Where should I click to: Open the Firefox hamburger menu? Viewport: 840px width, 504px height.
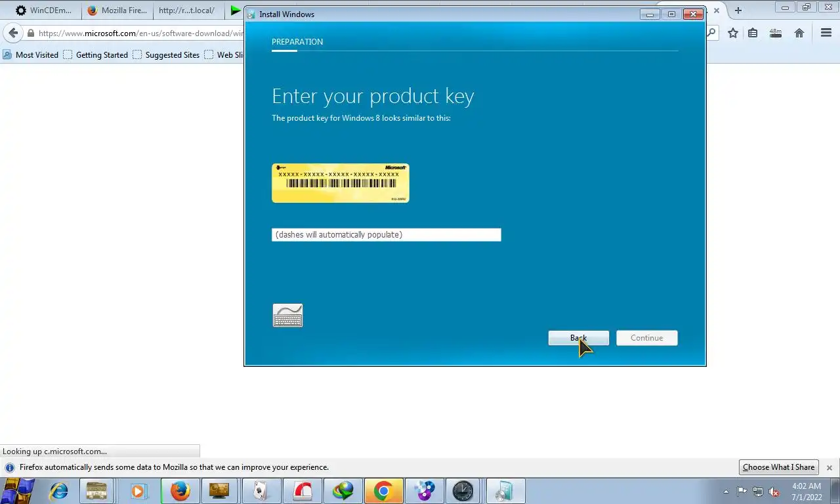[x=826, y=33]
